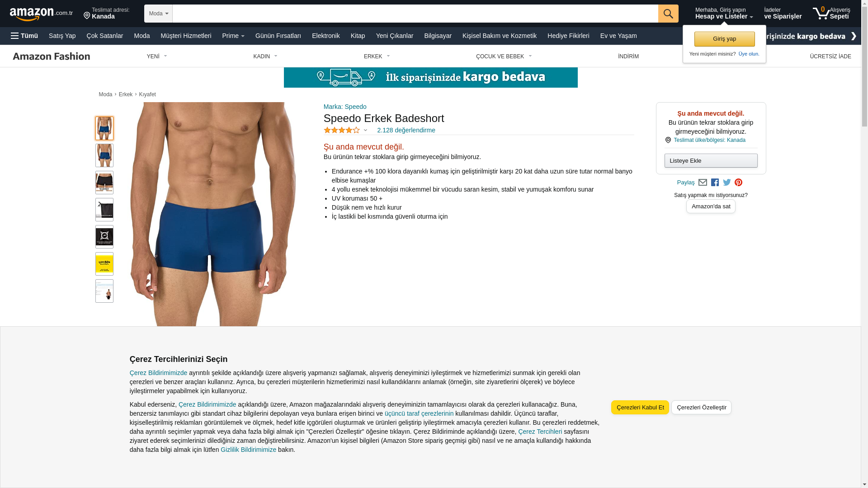Click into the search input field
Viewport: 868px width, 488px height.
point(415,14)
